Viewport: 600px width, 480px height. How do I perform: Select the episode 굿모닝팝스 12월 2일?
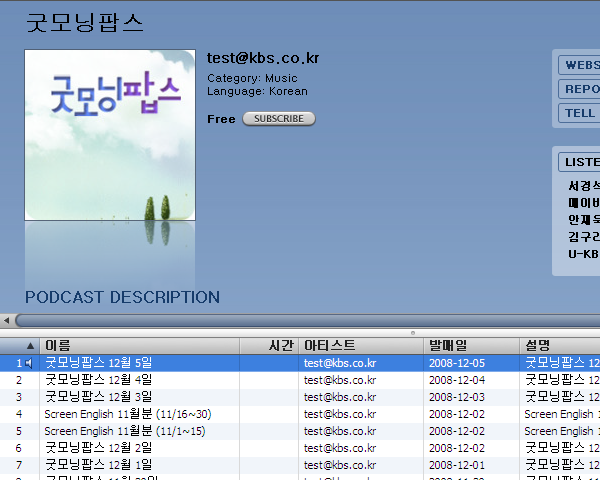99,448
